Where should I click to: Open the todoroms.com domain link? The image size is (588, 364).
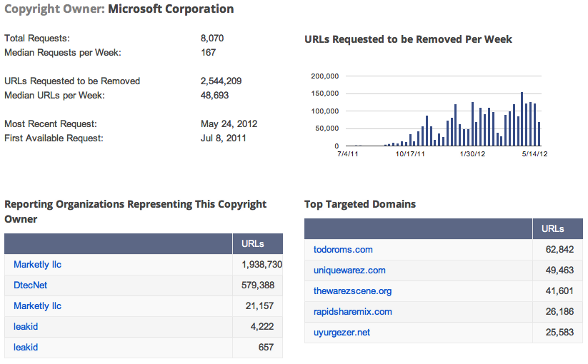[x=343, y=250]
